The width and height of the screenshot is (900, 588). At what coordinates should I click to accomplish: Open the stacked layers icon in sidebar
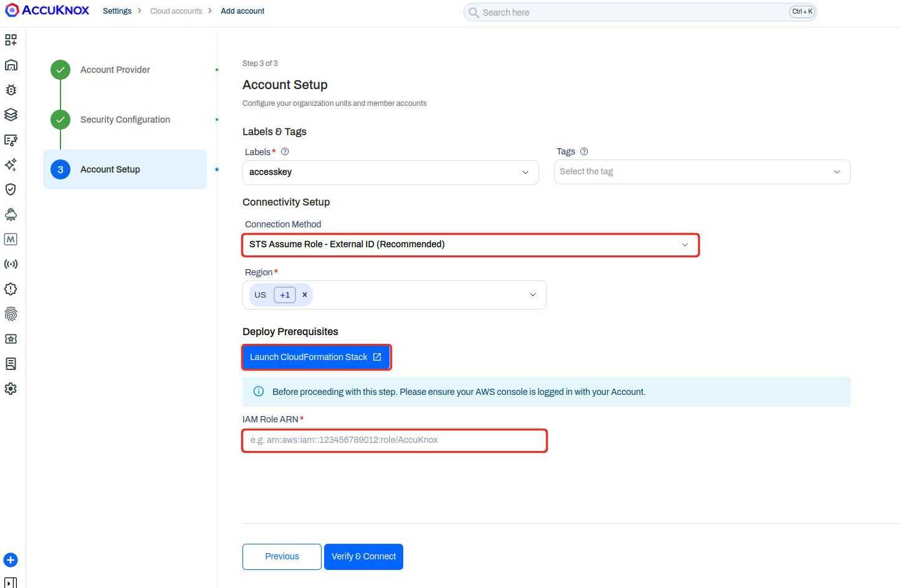tap(11, 115)
